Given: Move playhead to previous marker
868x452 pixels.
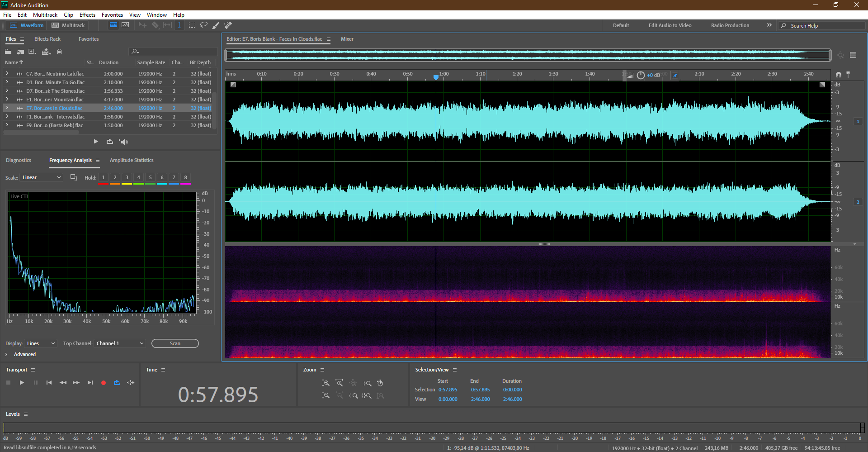Looking at the screenshot, I should [x=49, y=383].
